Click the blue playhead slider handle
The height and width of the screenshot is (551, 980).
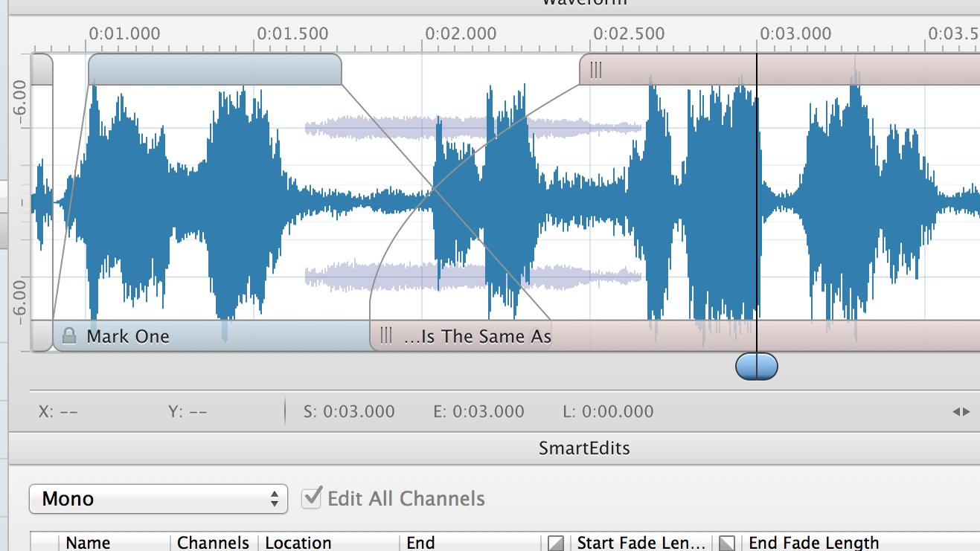(757, 367)
